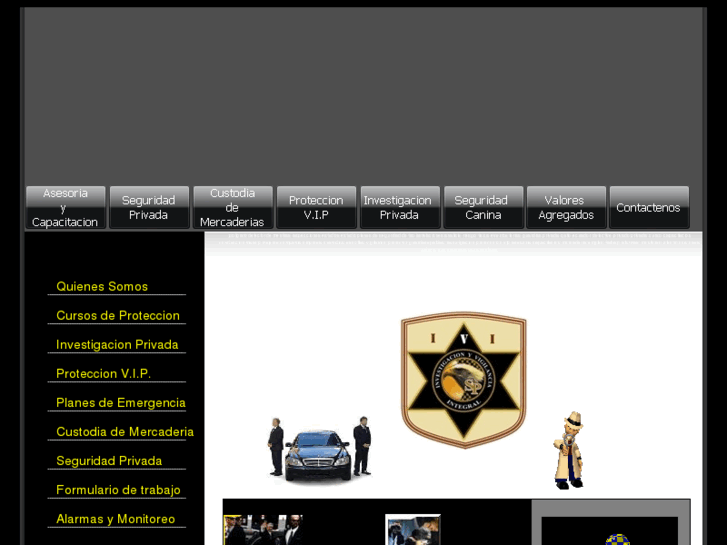
Task: Open sidebar link Investigacion Privada
Action: (117, 345)
